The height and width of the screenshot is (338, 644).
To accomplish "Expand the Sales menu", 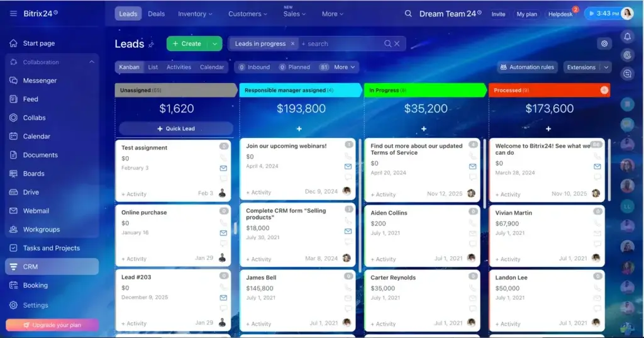I will pos(294,14).
